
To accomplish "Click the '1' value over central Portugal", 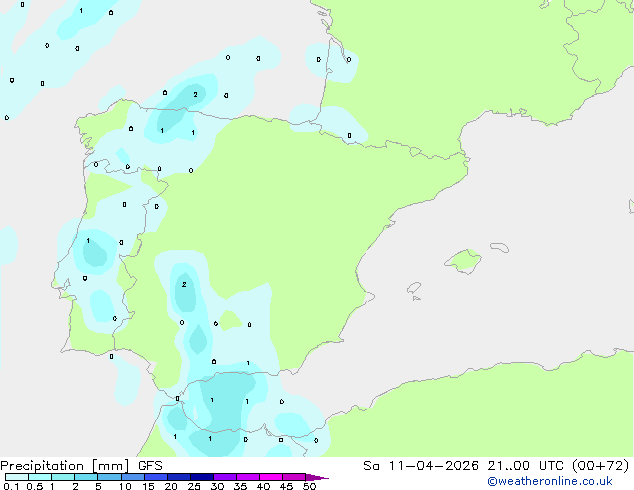I will coord(88,241).
